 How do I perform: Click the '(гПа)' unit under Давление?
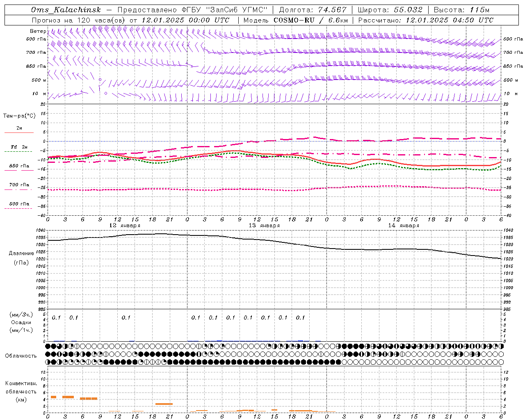(x=21, y=263)
